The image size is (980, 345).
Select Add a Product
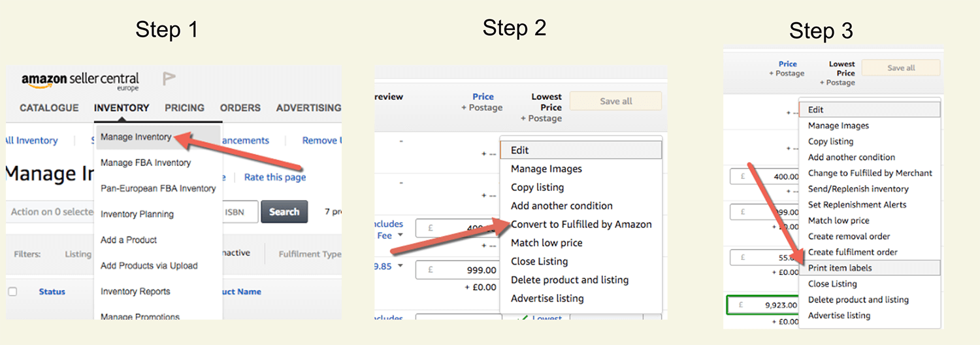click(129, 240)
